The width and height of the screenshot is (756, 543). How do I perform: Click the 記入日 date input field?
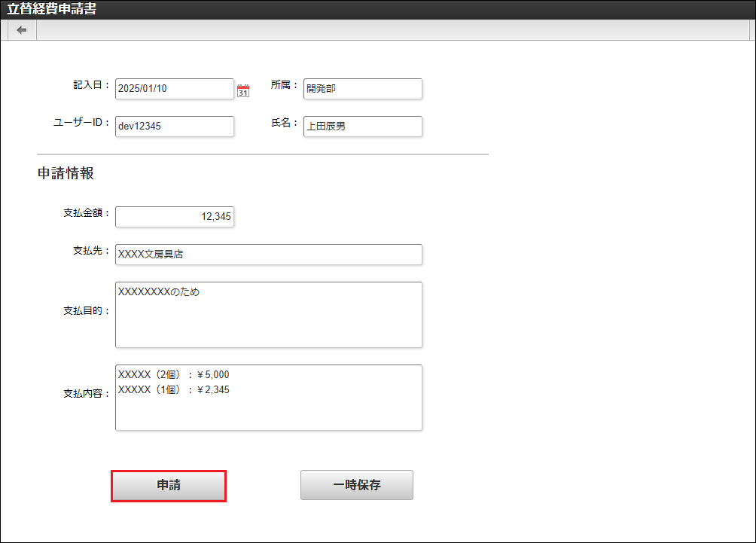click(x=174, y=89)
